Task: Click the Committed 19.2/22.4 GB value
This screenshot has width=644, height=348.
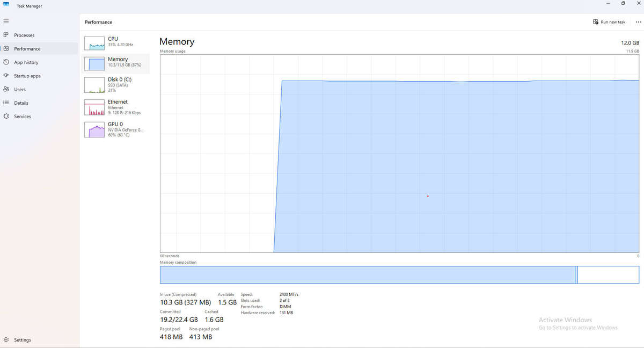Action: [x=179, y=320]
